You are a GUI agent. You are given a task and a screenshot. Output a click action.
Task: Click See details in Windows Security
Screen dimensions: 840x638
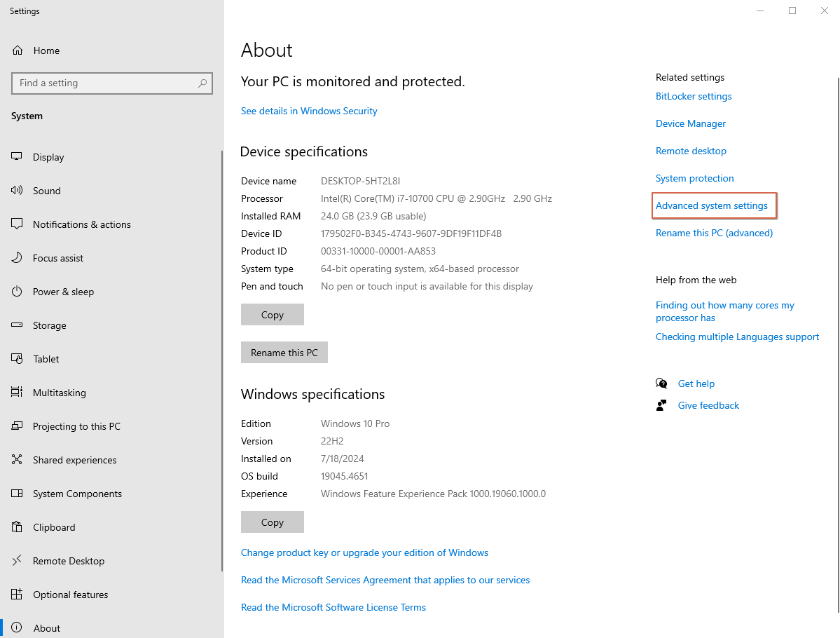pyautogui.click(x=309, y=111)
